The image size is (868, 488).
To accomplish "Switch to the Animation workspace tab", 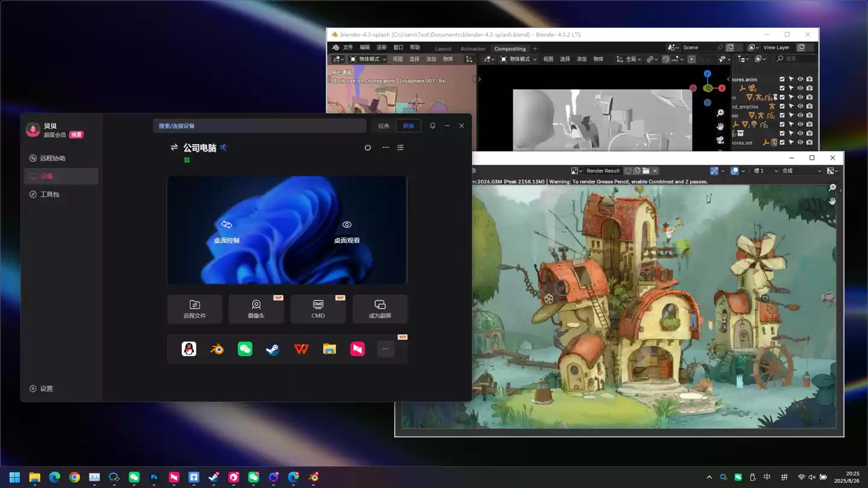I will pos(473,49).
